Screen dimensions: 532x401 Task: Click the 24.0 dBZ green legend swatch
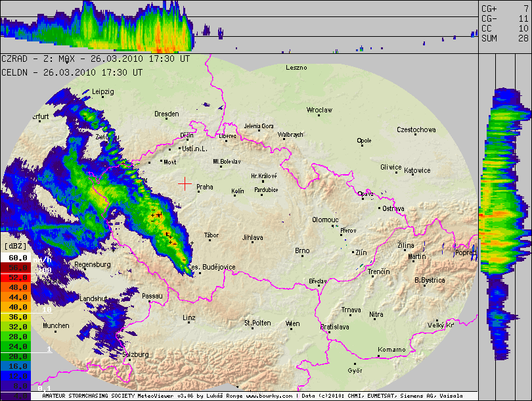click(16, 346)
